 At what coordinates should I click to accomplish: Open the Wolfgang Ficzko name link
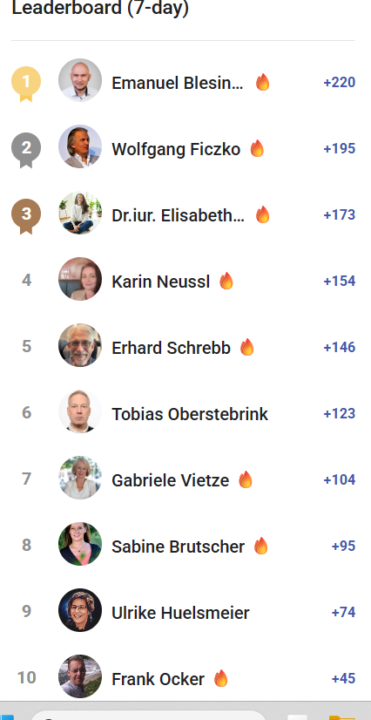(176, 149)
